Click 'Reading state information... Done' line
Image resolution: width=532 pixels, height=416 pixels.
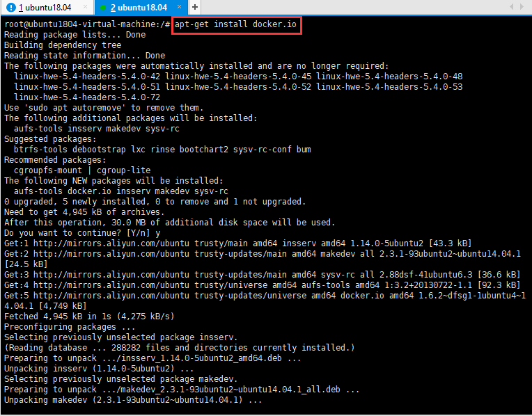tap(84, 56)
